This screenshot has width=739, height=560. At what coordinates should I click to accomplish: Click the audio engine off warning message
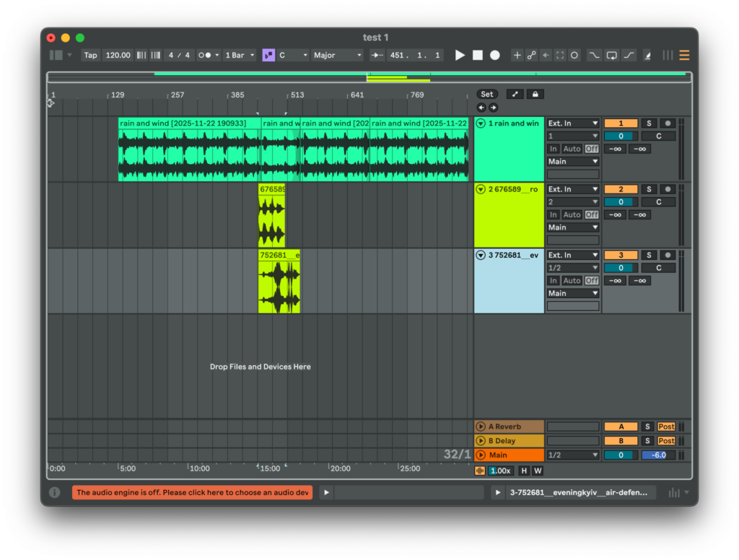pos(192,492)
